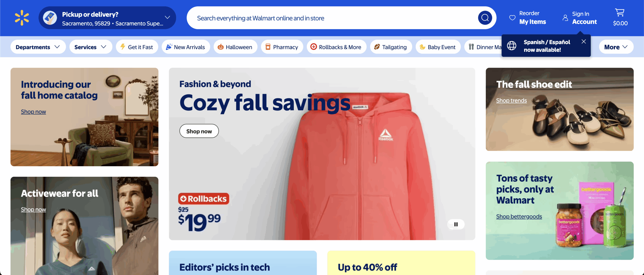Viewport: 644px width, 275px height.
Task: Expand the Pickup or delivery selector
Action: pos(107,18)
